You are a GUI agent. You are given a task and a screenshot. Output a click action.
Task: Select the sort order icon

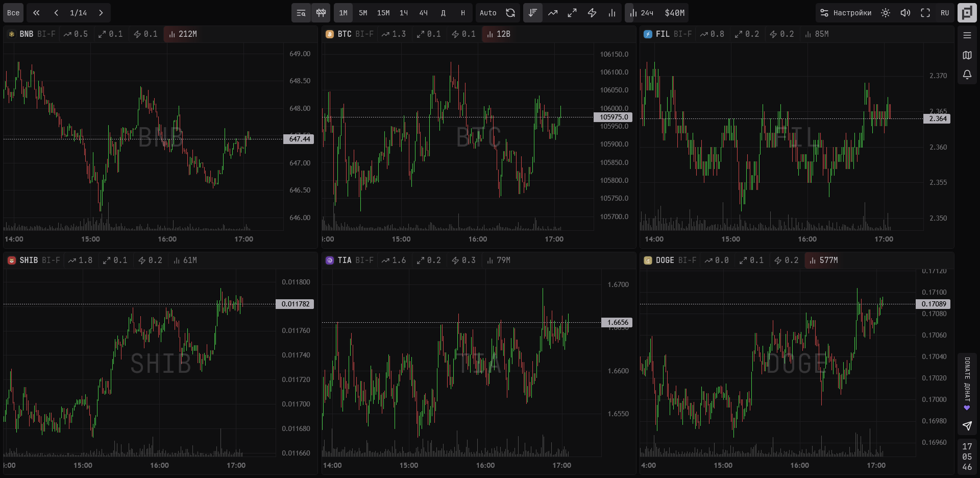[532, 13]
